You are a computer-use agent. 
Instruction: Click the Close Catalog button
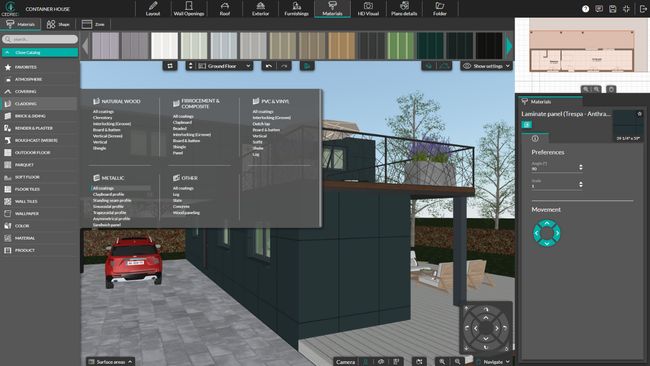click(40, 53)
